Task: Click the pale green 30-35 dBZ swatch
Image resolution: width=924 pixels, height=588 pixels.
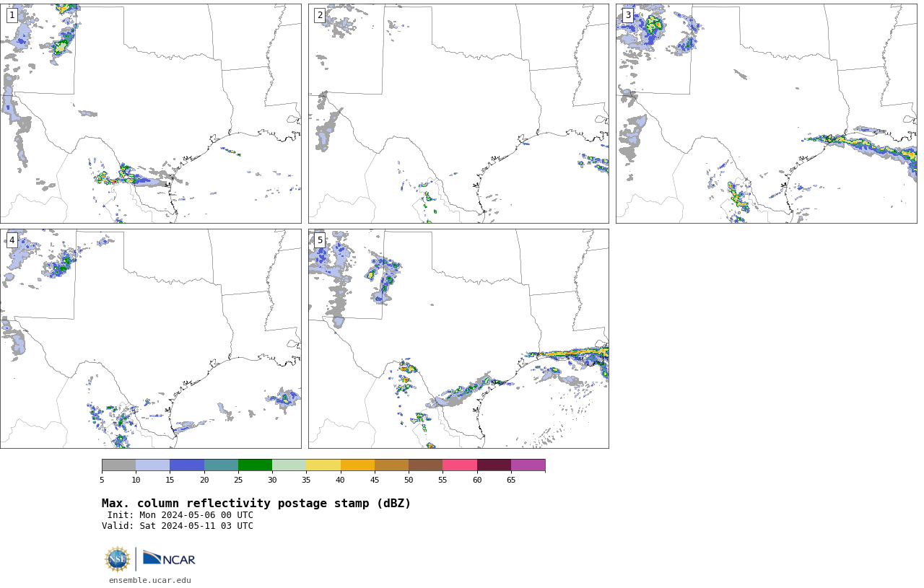Action: pyautogui.click(x=289, y=465)
